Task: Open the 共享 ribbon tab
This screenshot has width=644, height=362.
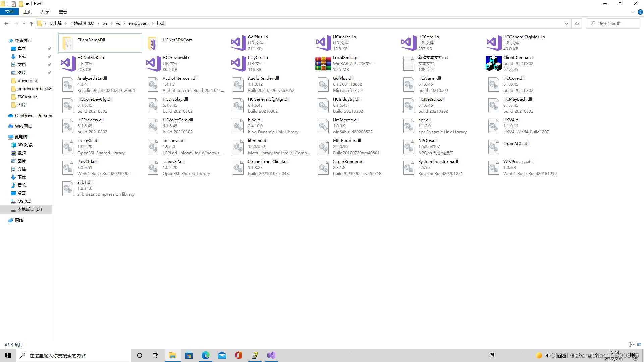Action: click(45, 12)
